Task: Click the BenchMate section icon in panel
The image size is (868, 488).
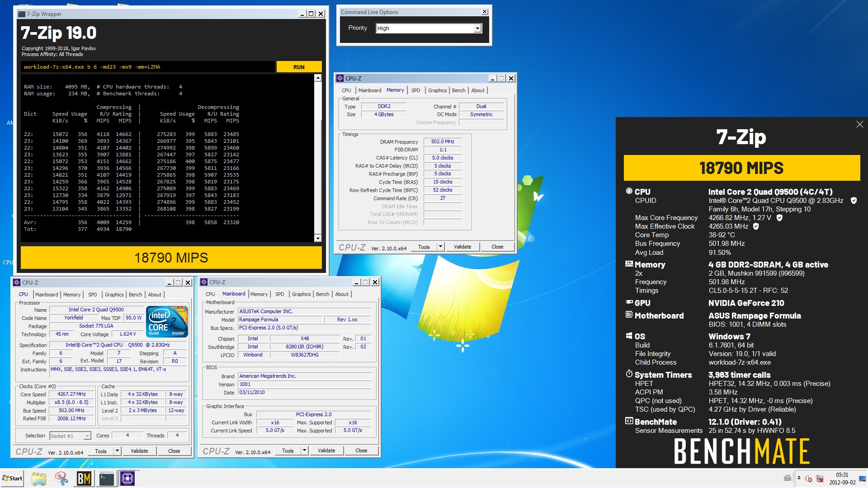Action: pos(629,421)
